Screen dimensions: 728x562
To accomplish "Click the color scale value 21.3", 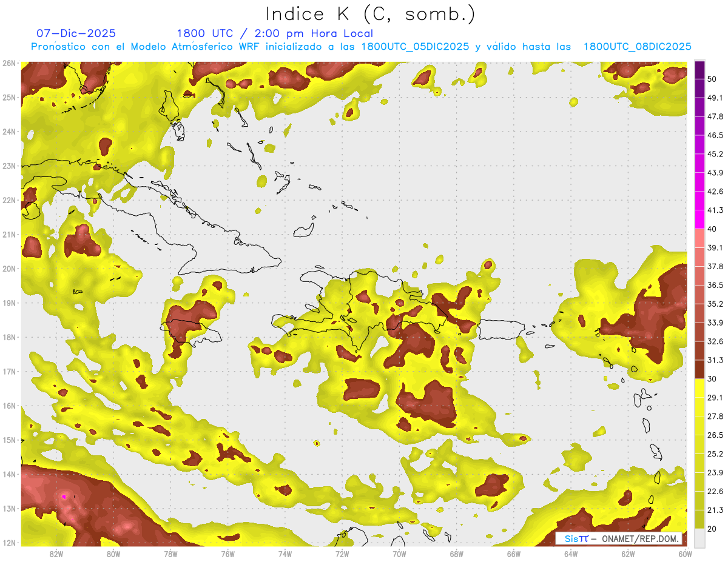I will pyautogui.click(x=715, y=510).
